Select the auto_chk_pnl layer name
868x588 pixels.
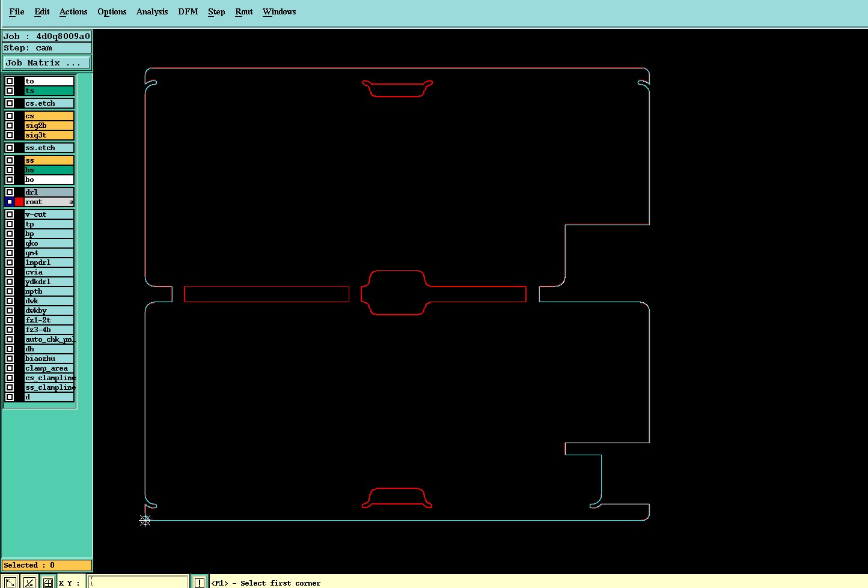click(49, 339)
